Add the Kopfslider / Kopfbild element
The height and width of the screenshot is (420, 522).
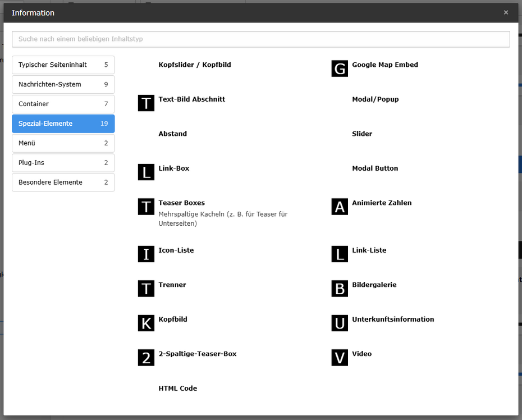pyautogui.click(x=194, y=65)
